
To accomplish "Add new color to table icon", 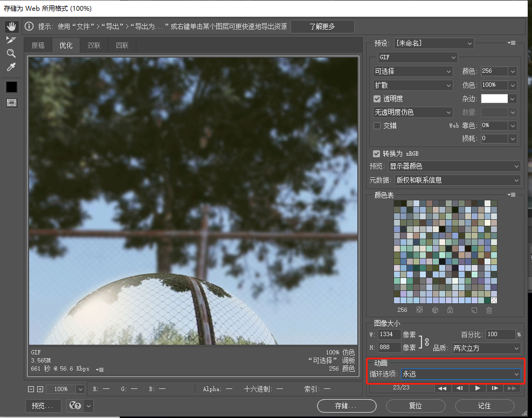I will (474, 310).
